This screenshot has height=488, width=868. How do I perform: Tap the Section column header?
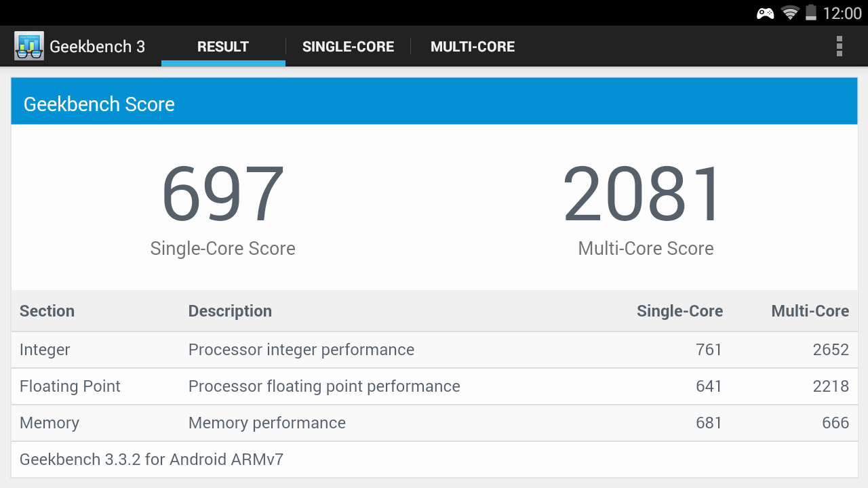[47, 311]
